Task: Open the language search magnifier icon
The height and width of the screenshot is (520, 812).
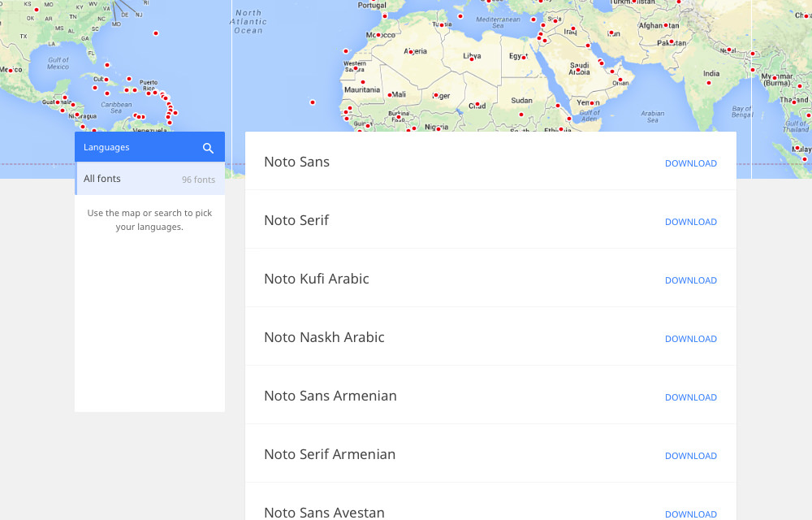Action: click(208, 148)
